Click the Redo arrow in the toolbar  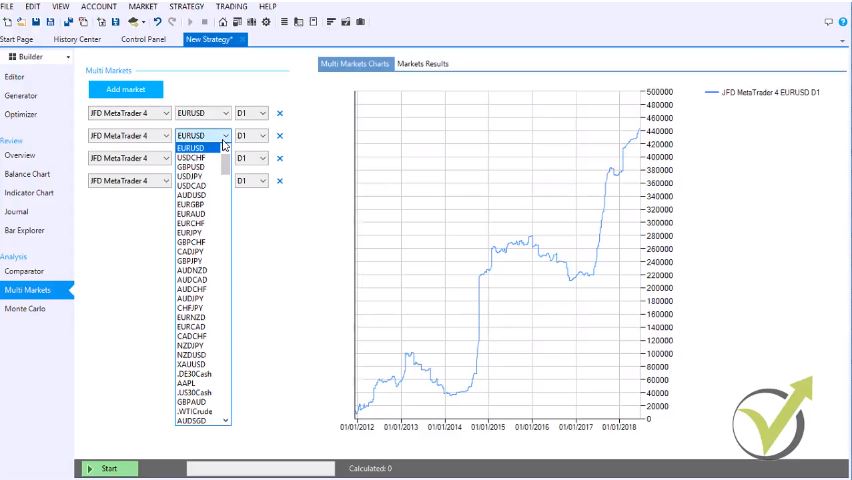pos(171,22)
